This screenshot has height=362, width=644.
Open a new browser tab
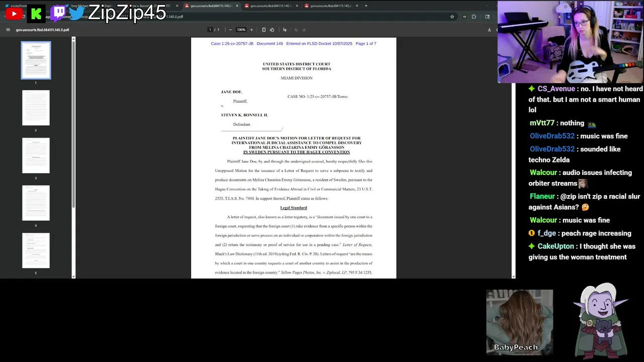[366, 6]
